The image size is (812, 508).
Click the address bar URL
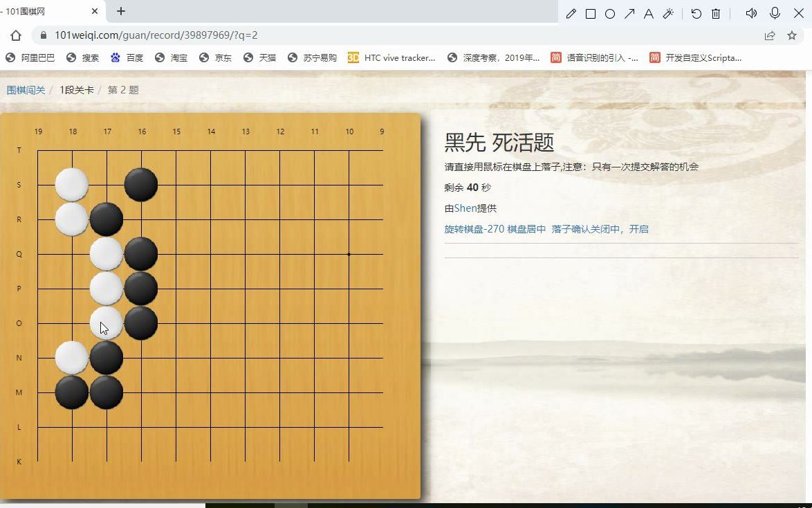click(x=156, y=35)
